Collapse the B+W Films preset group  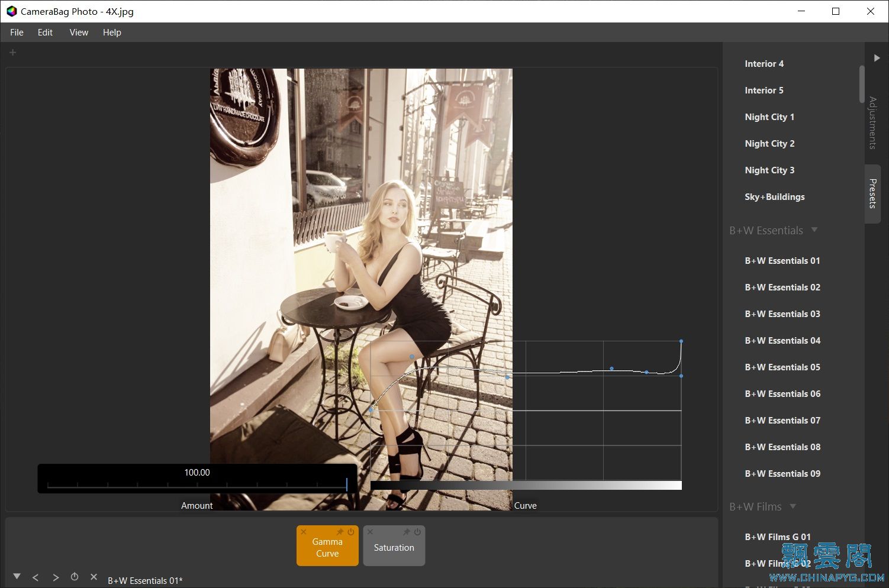pyautogui.click(x=793, y=506)
